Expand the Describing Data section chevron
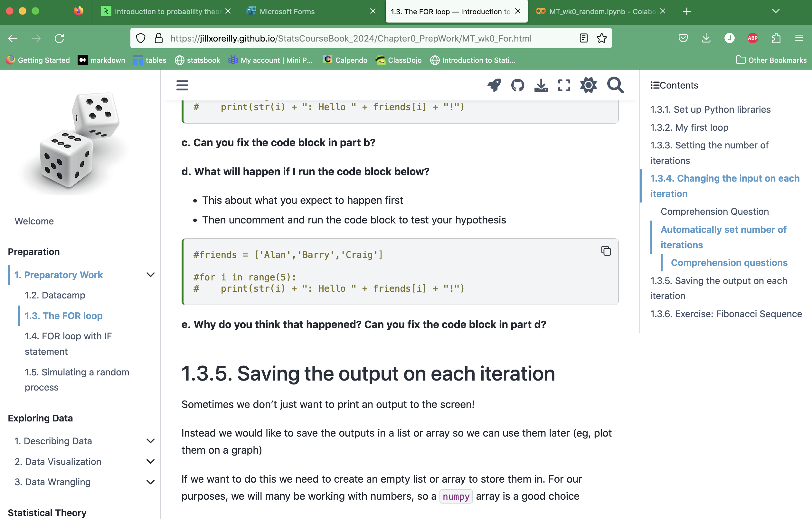The width and height of the screenshot is (812, 519). (150, 441)
